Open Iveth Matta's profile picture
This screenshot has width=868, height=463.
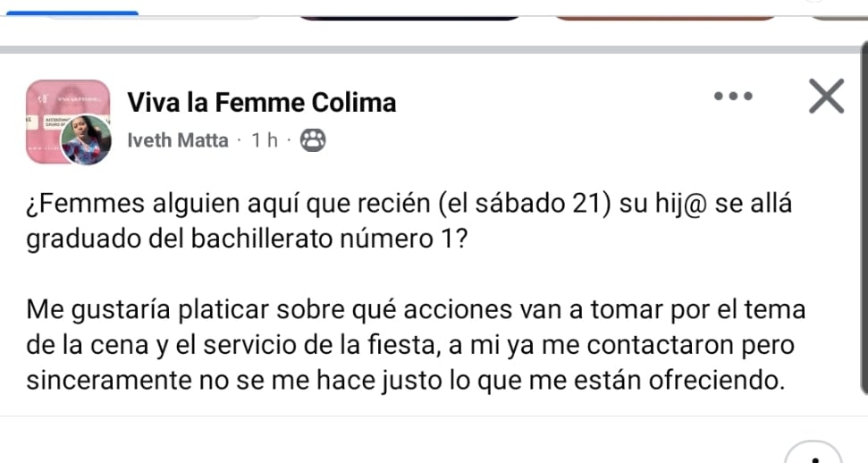(87, 140)
